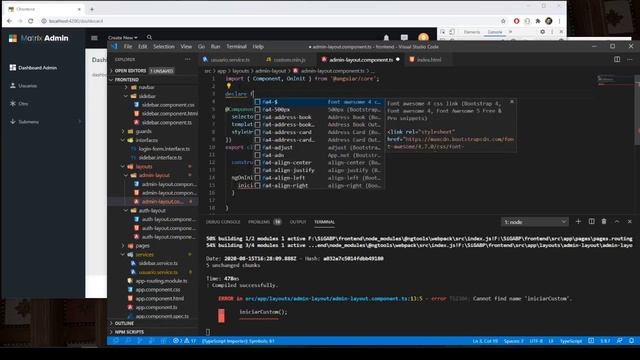Image resolution: width=640 pixels, height=360 pixels.
Task: Close the suggestion details popup
Action: (512, 102)
